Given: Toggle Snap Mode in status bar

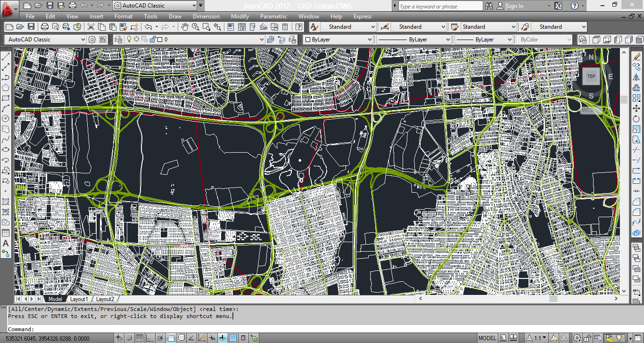Looking at the screenshot, I should point(129,338).
